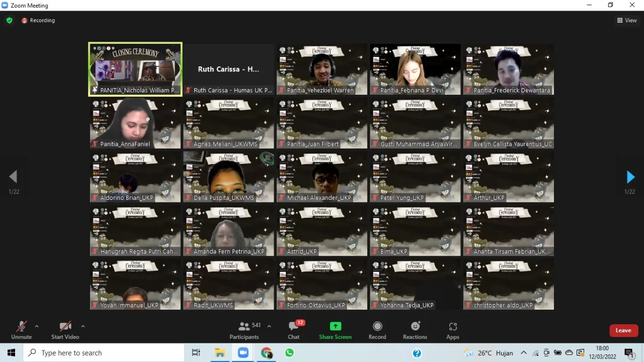Expand the arrow next to Participants

tap(269, 326)
